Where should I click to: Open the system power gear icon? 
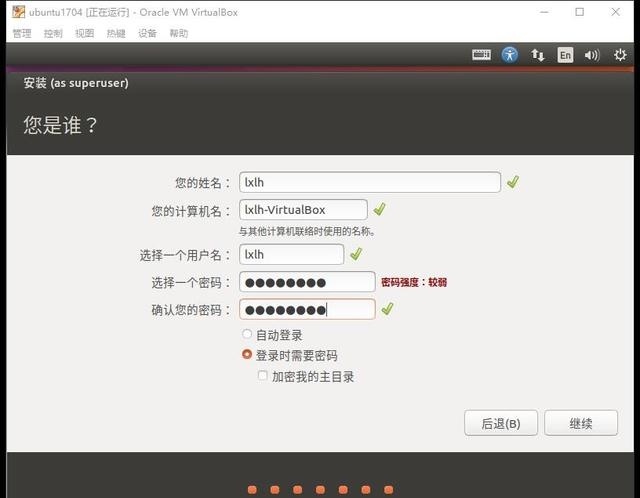[x=620, y=55]
